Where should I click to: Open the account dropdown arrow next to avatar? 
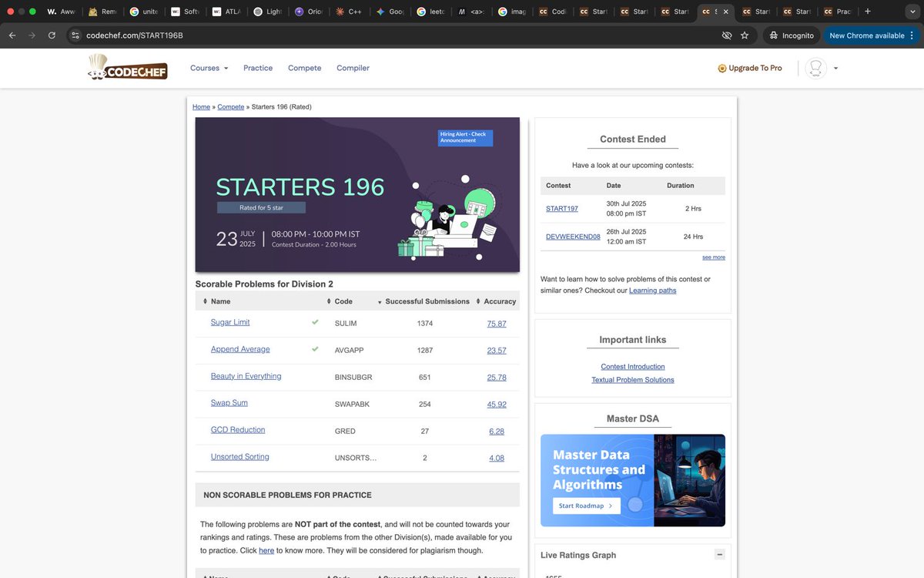(835, 69)
